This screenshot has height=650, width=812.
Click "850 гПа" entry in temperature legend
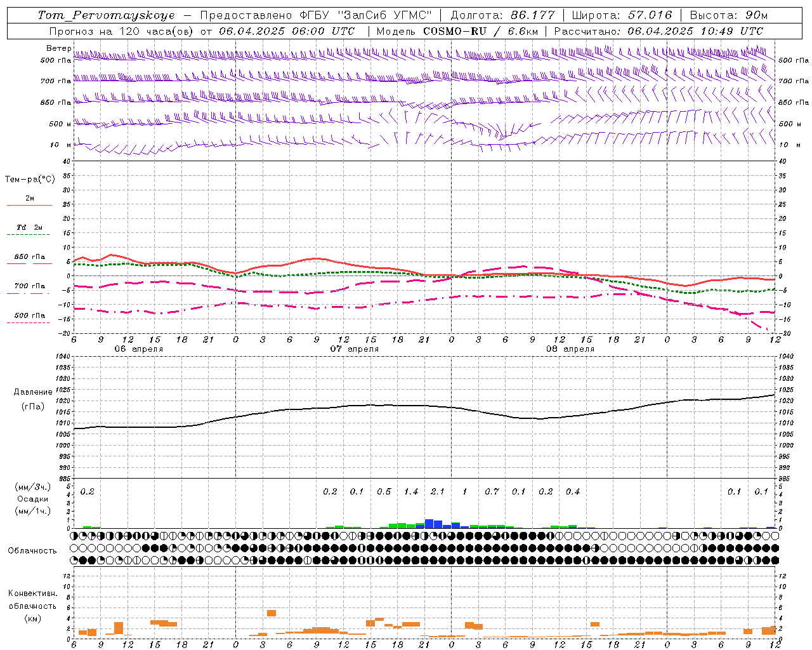30,257
